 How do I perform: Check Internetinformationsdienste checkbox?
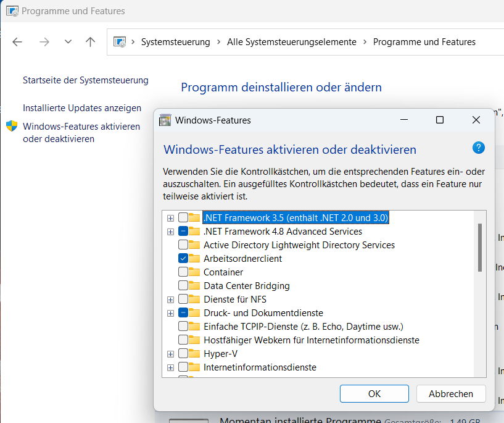183,367
